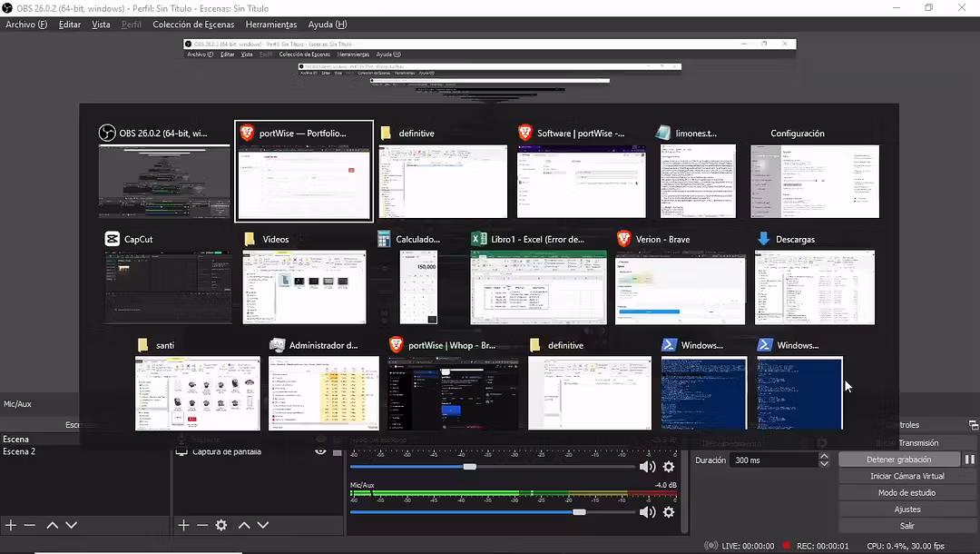This screenshot has height=554, width=980.
Task: Adjust the transition Duración stepper arrows
Action: point(824,460)
